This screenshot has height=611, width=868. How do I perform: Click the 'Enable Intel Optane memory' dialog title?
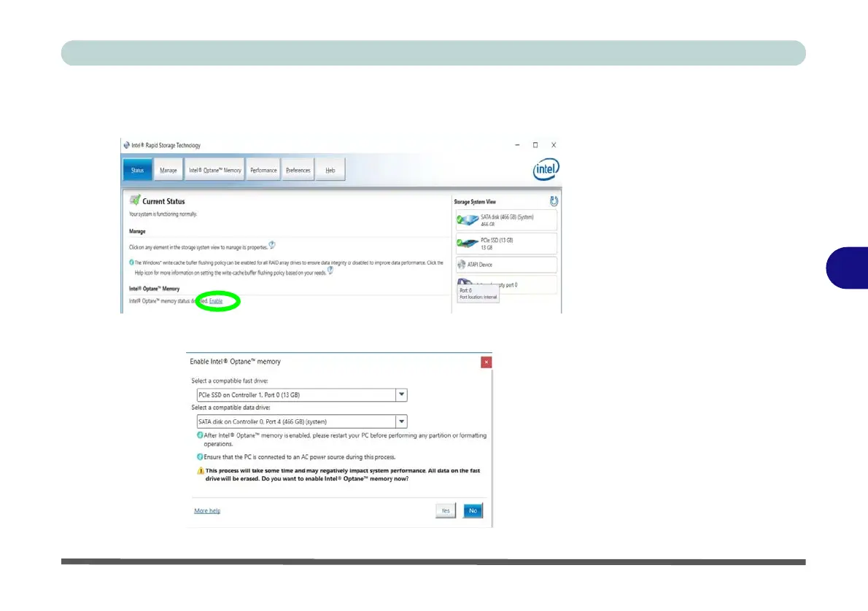point(236,362)
